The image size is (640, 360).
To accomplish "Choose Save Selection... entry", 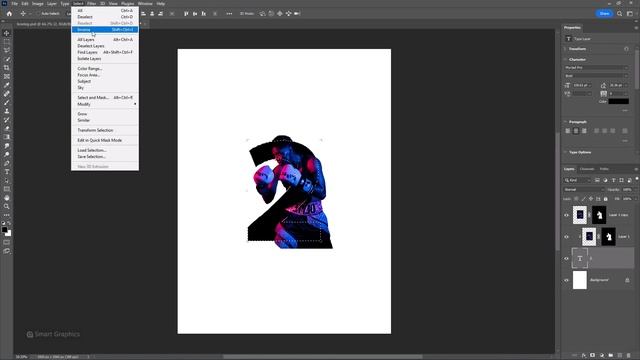I will [x=105, y=156].
